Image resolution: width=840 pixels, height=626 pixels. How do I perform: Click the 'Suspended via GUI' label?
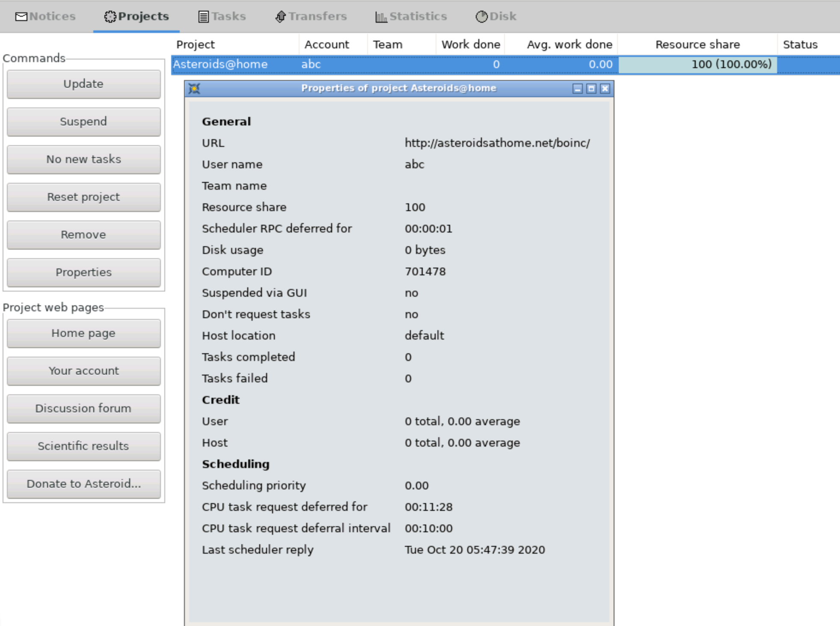[255, 293]
